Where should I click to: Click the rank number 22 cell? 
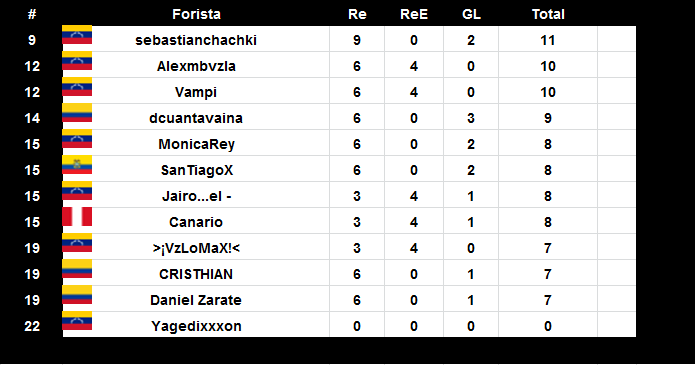(32, 326)
